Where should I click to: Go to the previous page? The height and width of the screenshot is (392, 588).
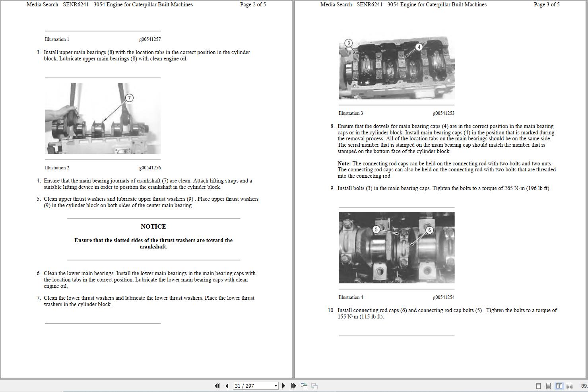[226, 386]
